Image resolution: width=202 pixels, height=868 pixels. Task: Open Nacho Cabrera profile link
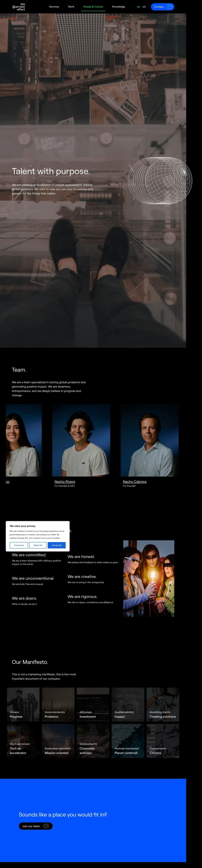(135, 481)
